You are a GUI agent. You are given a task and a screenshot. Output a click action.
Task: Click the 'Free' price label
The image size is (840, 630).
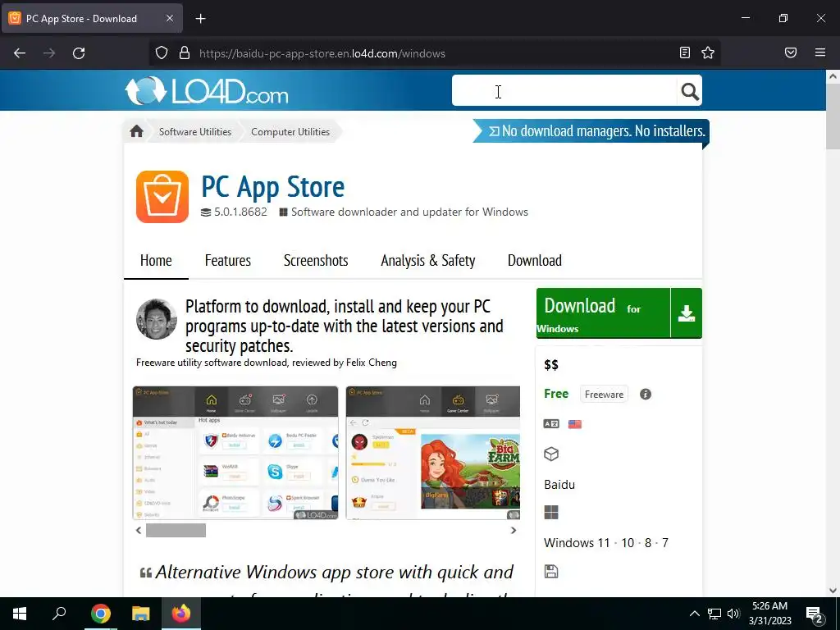tap(556, 394)
